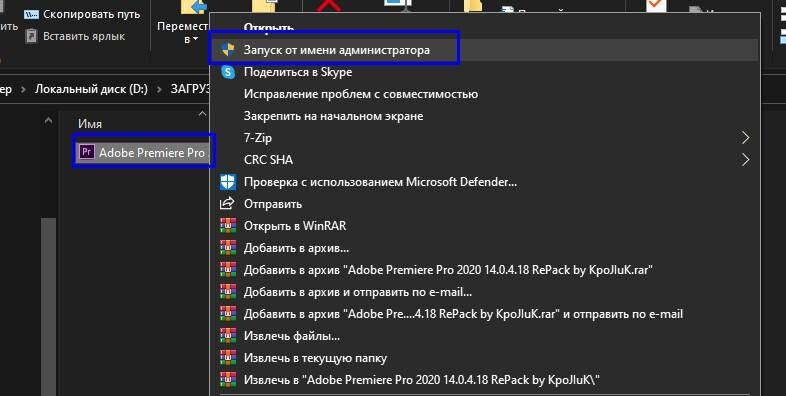This screenshot has width=786, height=396.
Task: Click the 'Имя' column header
Action: [90, 124]
